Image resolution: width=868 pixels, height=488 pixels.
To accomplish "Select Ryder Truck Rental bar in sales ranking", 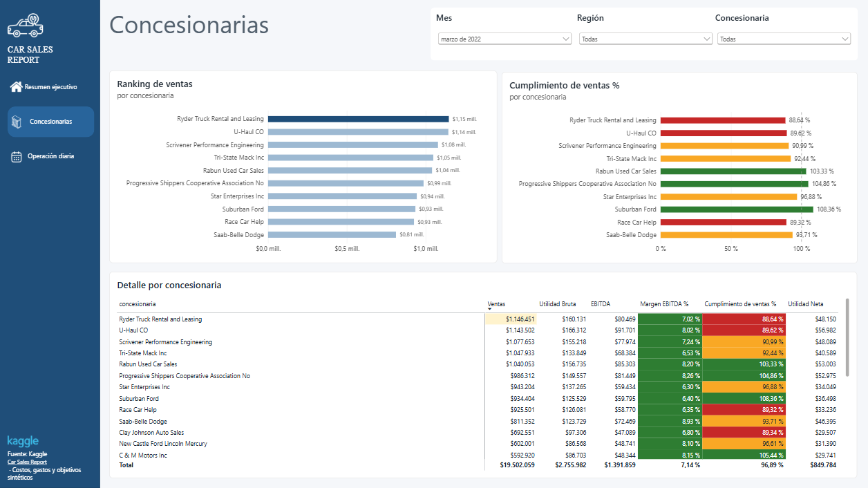I will [358, 119].
